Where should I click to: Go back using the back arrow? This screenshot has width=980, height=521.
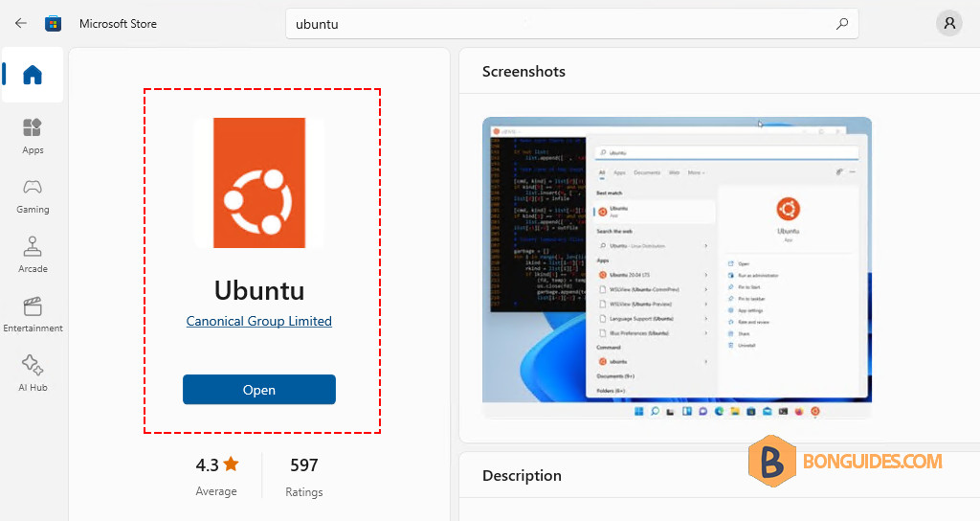point(21,23)
